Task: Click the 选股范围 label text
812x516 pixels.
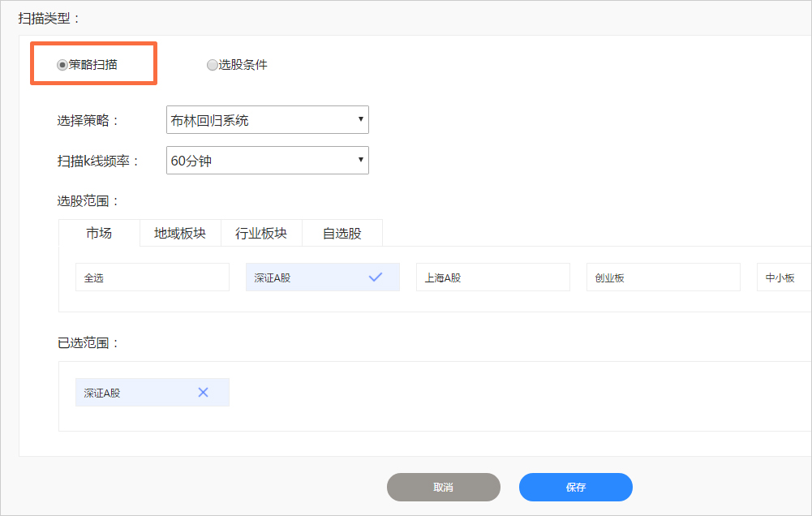Action: click(88, 201)
